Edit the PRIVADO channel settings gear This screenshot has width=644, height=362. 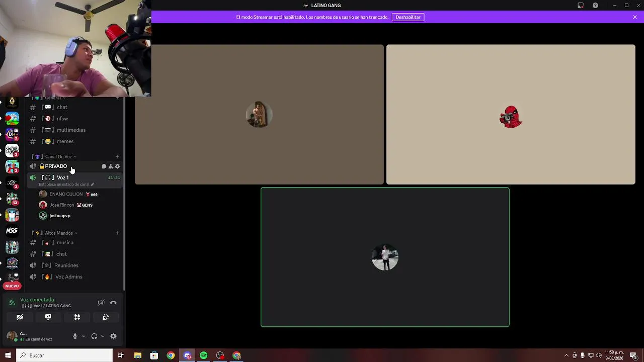pyautogui.click(x=117, y=166)
